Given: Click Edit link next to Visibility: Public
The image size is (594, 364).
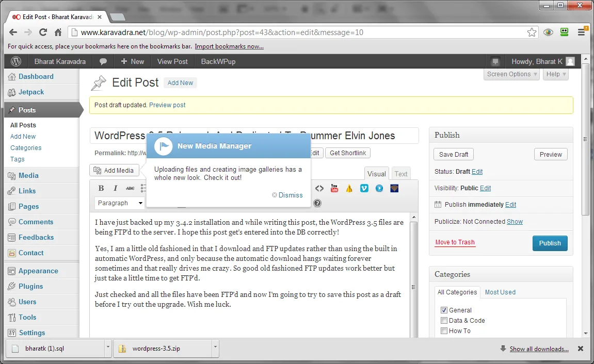Looking at the screenshot, I should pyautogui.click(x=485, y=188).
